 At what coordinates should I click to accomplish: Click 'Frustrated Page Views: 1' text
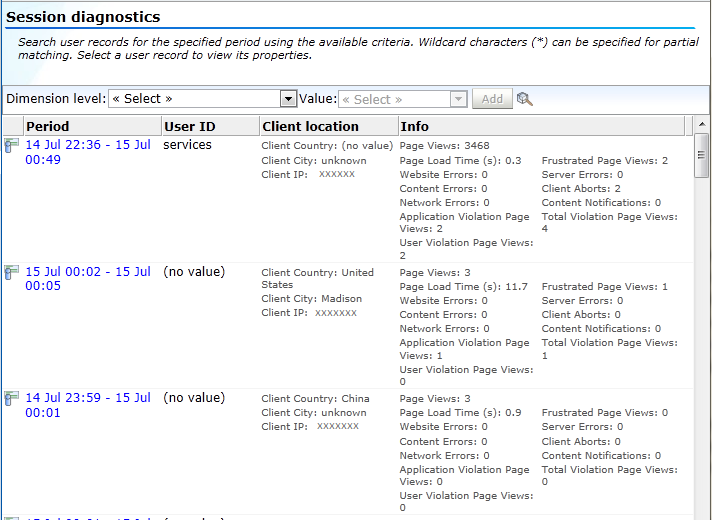click(x=605, y=287)
